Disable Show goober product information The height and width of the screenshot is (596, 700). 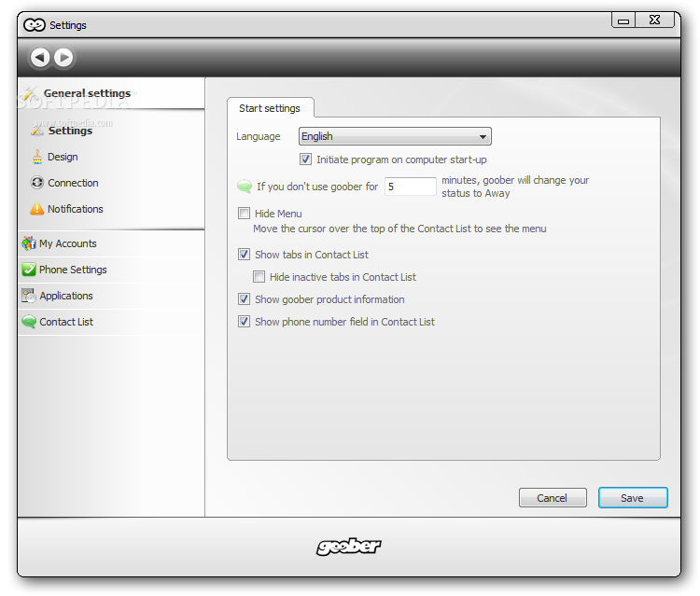[245, 298]
